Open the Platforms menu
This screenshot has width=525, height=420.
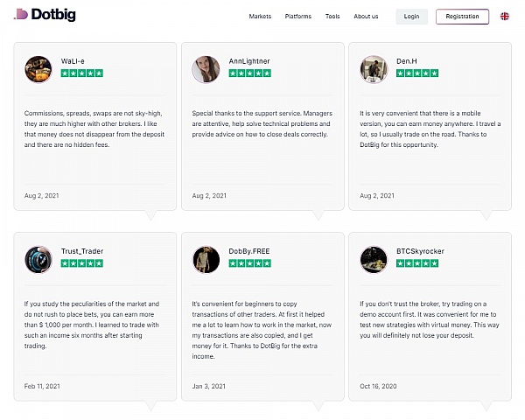click(x=298, y=17)
